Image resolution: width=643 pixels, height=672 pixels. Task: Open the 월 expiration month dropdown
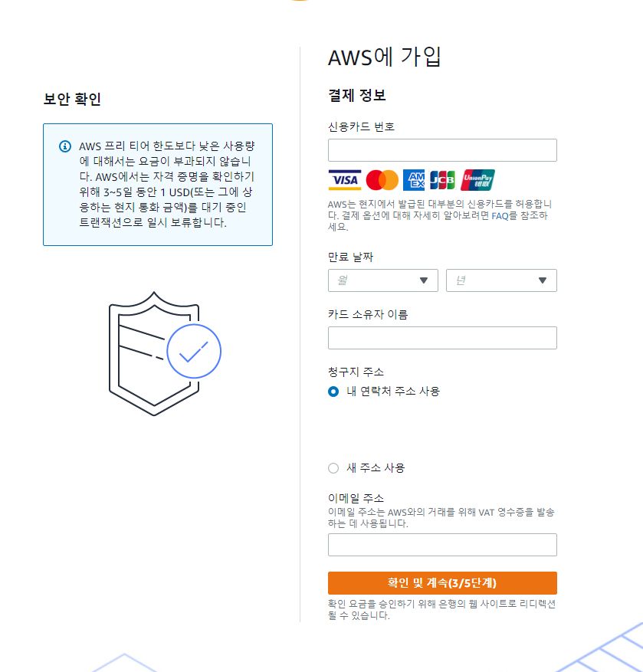(382, 280)
